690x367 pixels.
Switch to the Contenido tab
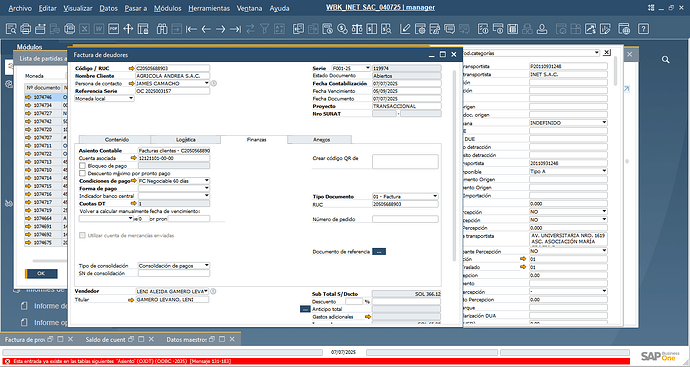[117, 139]
